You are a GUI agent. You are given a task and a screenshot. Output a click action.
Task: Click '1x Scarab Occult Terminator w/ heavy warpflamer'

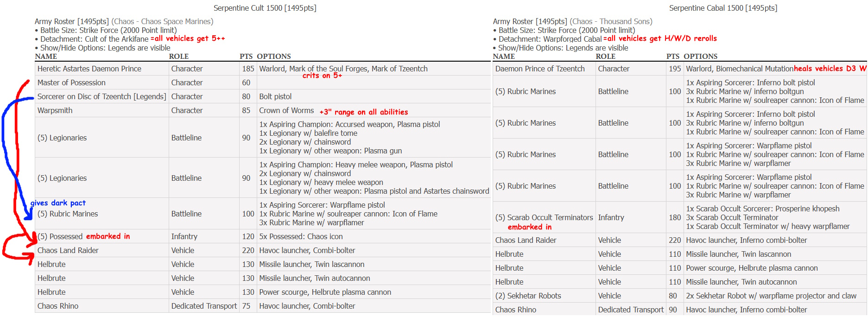point(767,226)
